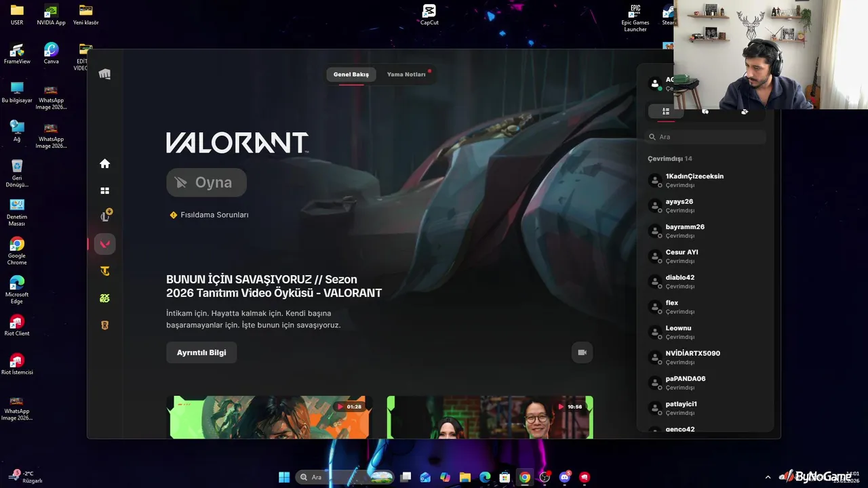Open Riot Client from the taskbar

pyautogui.click(x=585, y=477)
